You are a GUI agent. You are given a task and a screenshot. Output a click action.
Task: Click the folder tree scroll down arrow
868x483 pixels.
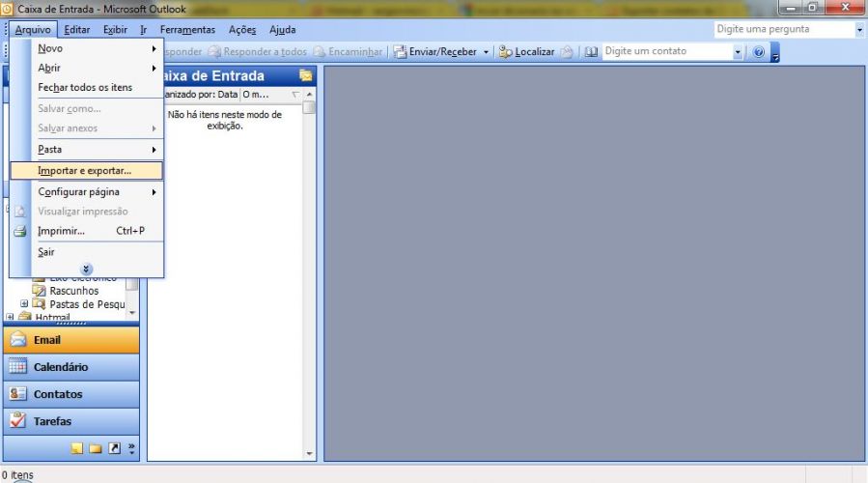point(131,313)
